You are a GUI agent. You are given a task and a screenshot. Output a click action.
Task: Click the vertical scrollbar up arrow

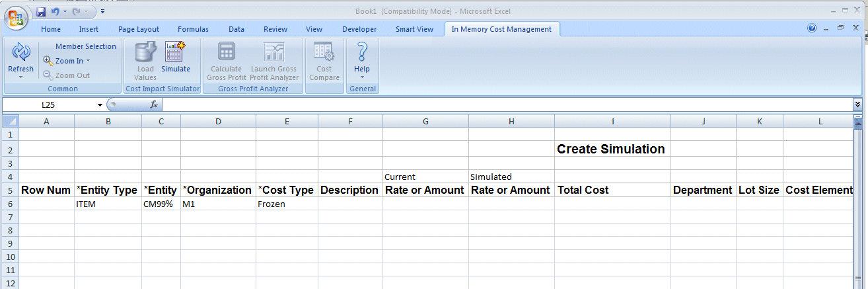[858, 124]
